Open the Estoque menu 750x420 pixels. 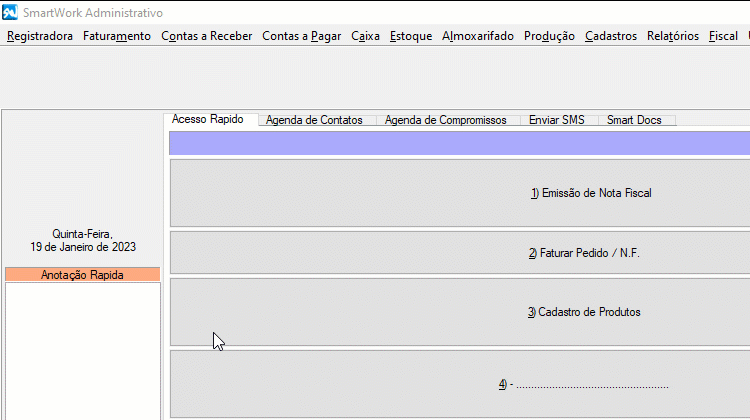(411, 36)
